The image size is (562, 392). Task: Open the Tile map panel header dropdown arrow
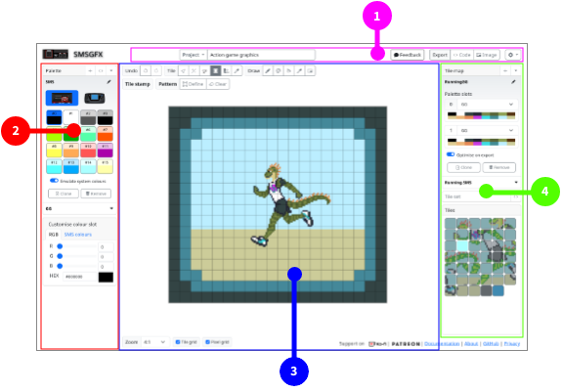tap(516, 71)
